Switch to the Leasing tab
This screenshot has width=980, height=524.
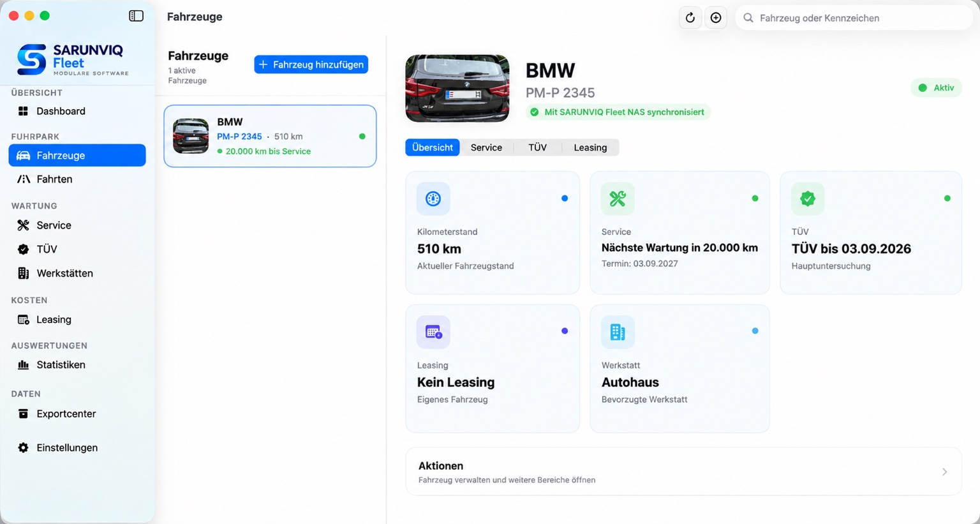[590, 147]
